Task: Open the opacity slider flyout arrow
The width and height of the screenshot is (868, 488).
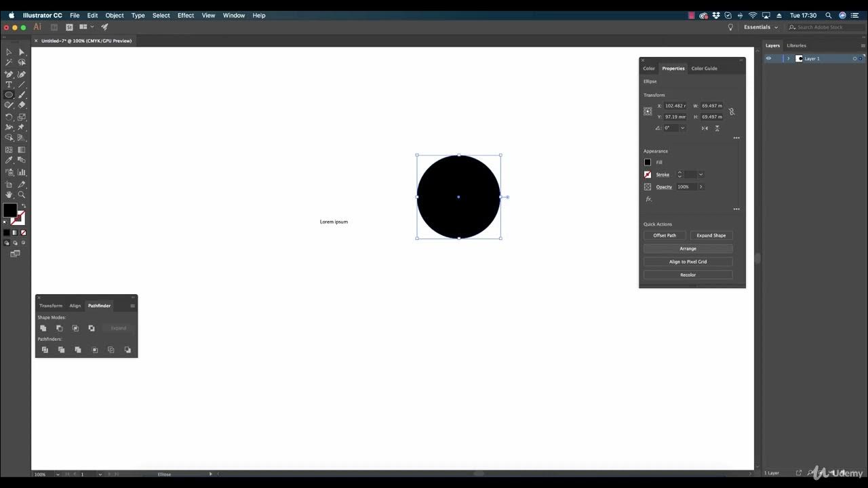Action: click(x=701, y=187)
